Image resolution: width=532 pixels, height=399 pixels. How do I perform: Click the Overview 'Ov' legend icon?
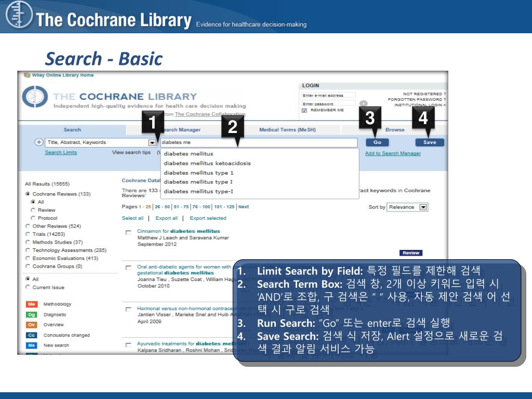[32, 325]
